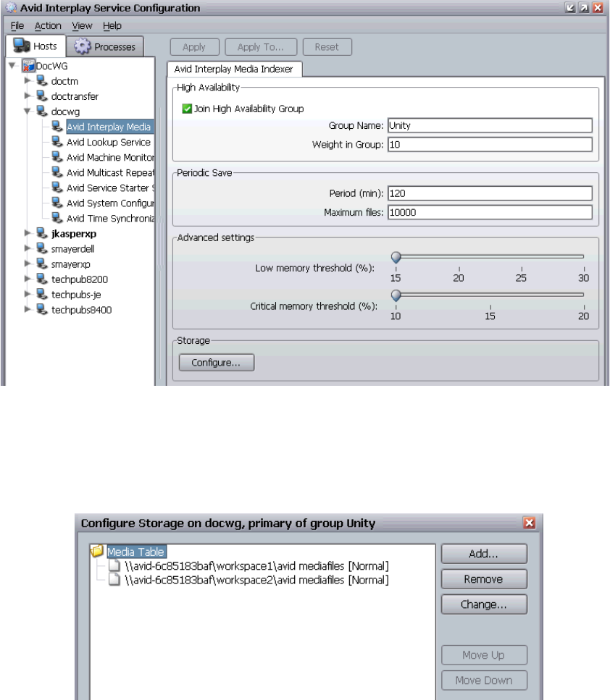Image resolution: width=610 pixels, height=700 pixels.
Task: Click the workspace1 mediafiles document icon
Action: tap(115, 565)
